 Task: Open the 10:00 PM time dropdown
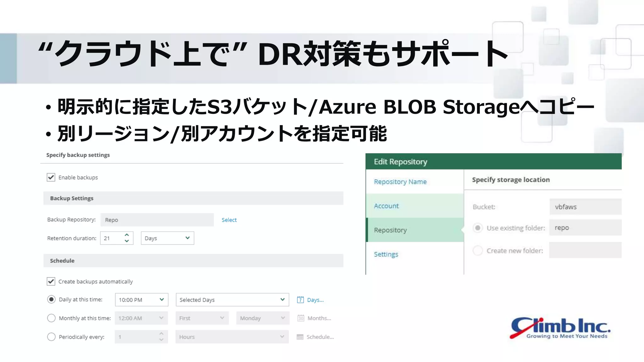pyautogui.click(x=142, y=300)
